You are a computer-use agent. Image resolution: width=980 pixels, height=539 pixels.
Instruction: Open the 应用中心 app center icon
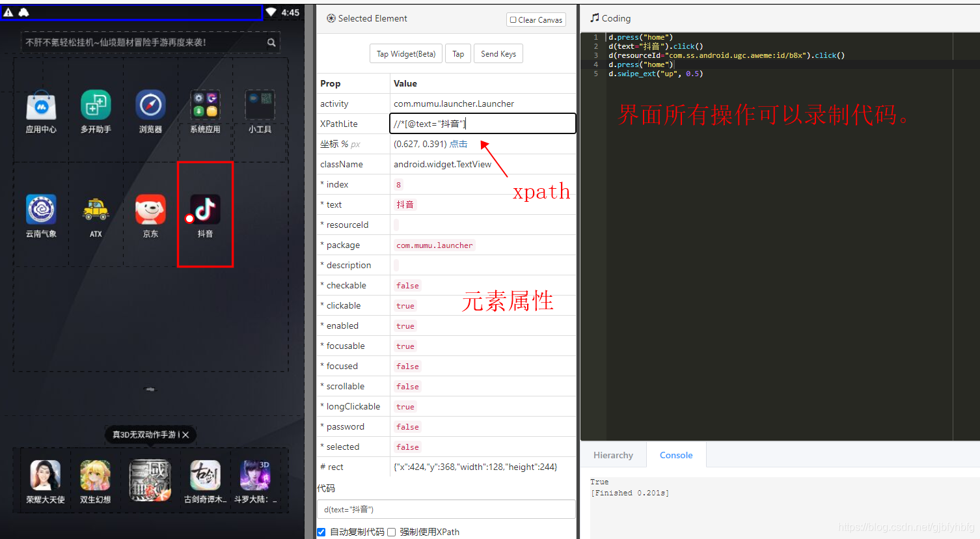41,104
